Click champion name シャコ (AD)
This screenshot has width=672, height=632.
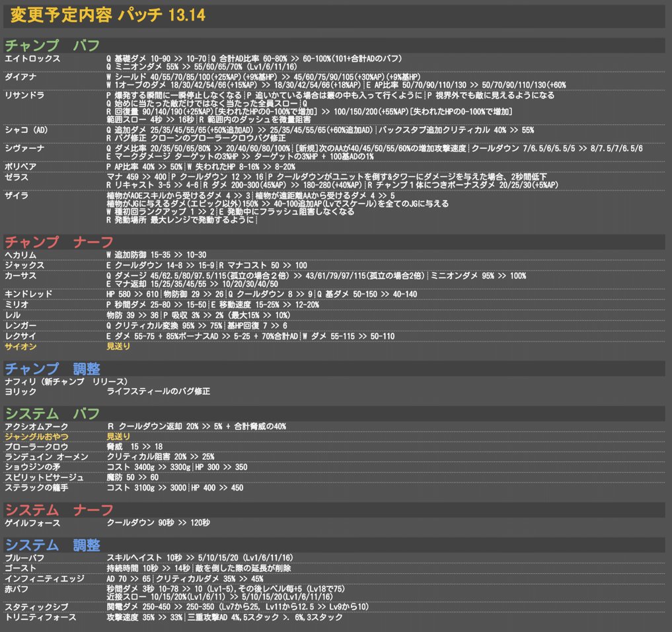tap(26, 130)
